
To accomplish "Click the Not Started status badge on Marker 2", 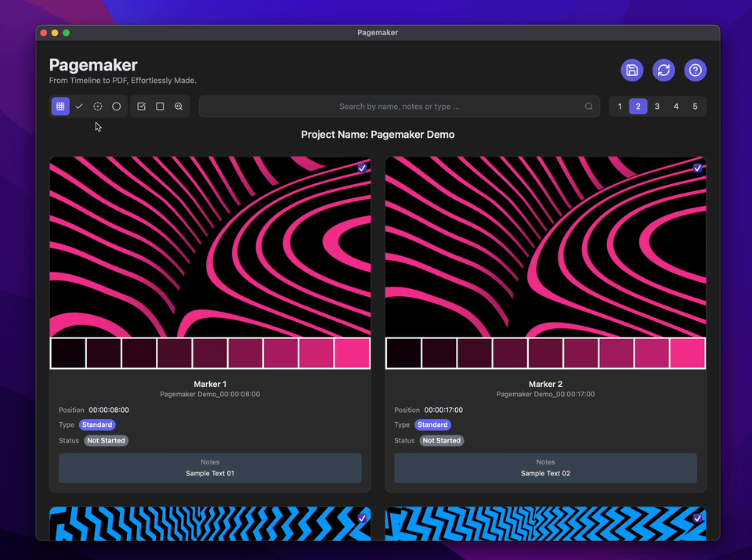I will point(441,441).
